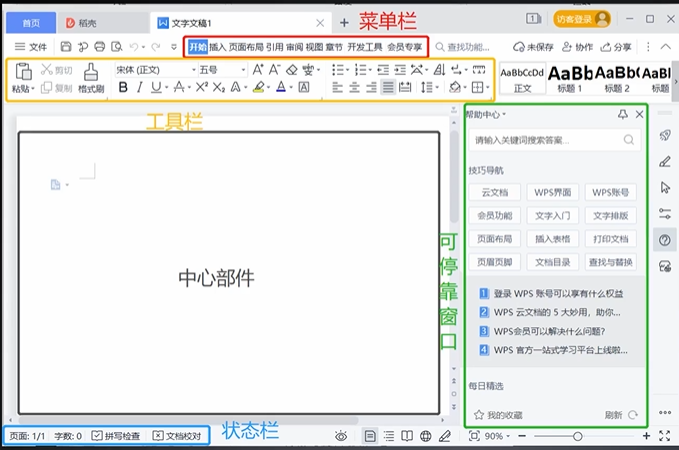Increase font size with A+ icon
Screen dimensions: 679x450
coord(258,69)
